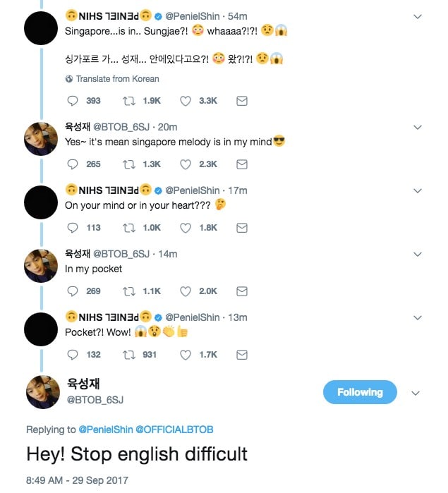Viewport: 448px width, 493px height.
Task: Retweet the tweet with 1.9K retweets
Action: (129, 101)
